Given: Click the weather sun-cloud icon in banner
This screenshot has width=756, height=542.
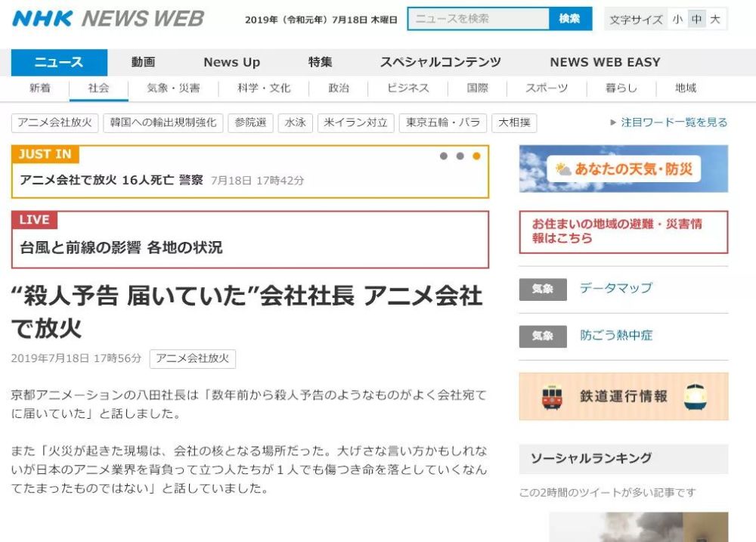Looking at the screenshot, I should pos(562,169).
